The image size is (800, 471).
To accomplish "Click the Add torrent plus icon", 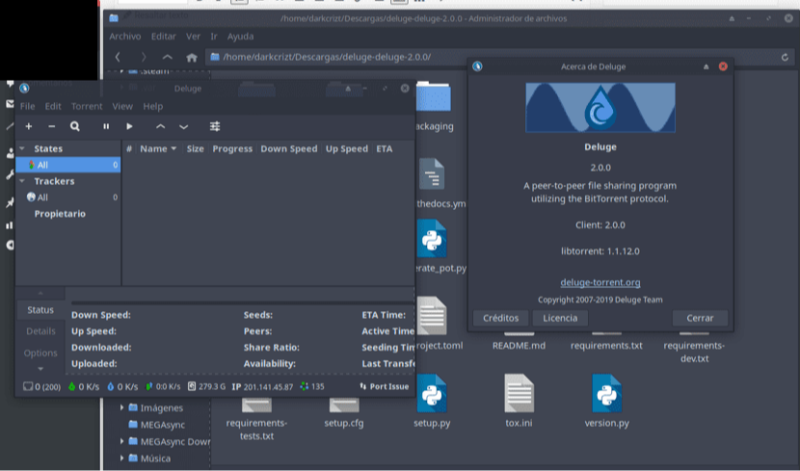I will (x=29, y=126).
